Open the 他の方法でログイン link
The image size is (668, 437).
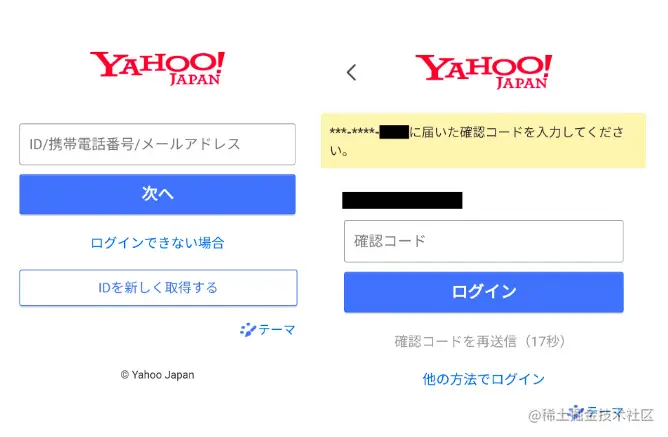coord(484,379)
